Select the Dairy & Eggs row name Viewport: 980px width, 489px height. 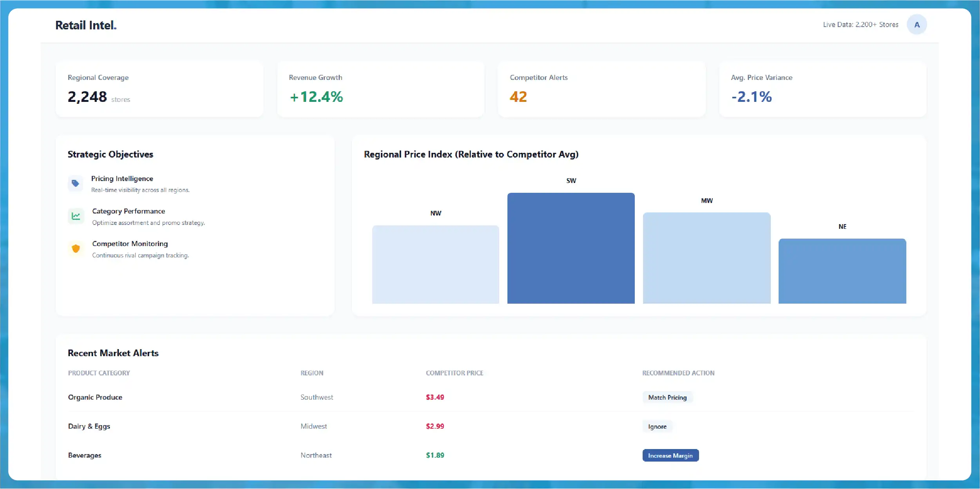click(x=89, y=426)
